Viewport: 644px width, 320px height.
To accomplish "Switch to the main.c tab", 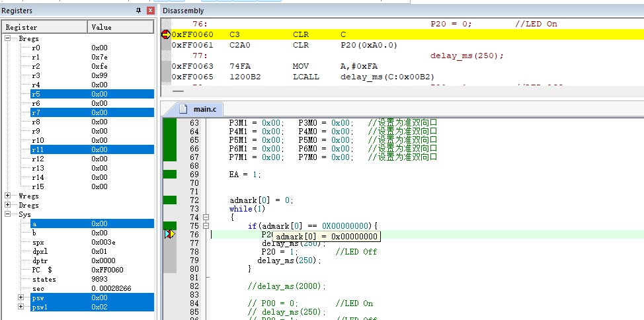I will (x=199, y=109).
